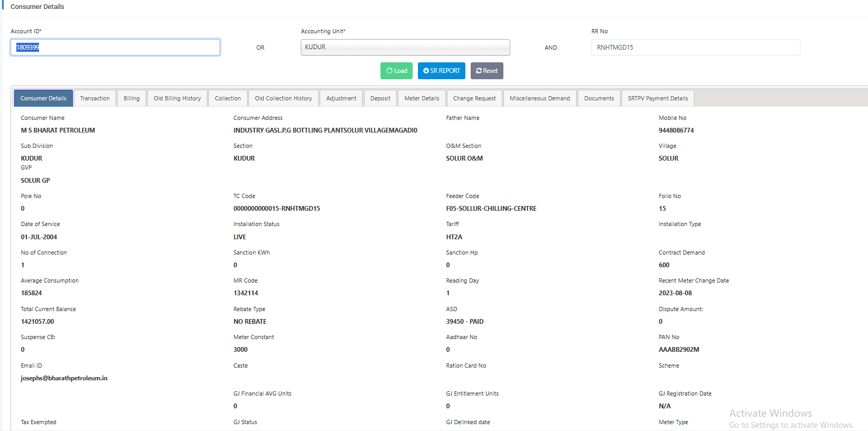The image size is (868, 431).
Task: Select the O&M Section value SOLUR O&M
Action: [x=464, y=158]
